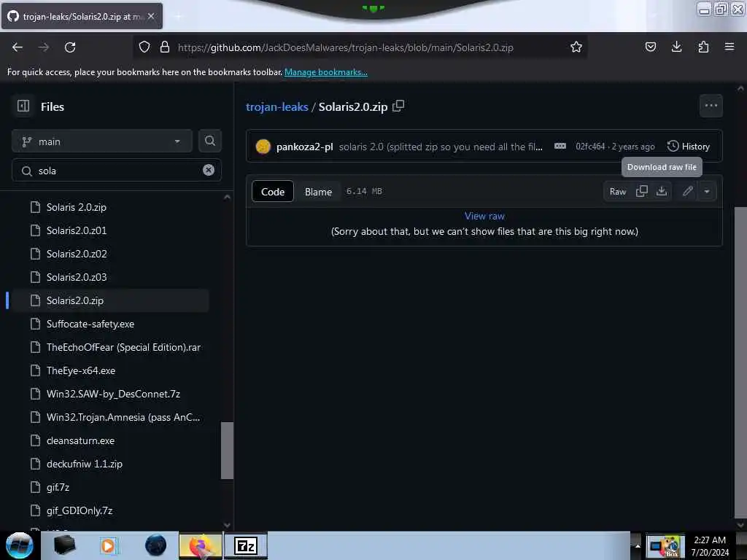
Task: Open the three-dot more options menu
Action: (711, 106)
